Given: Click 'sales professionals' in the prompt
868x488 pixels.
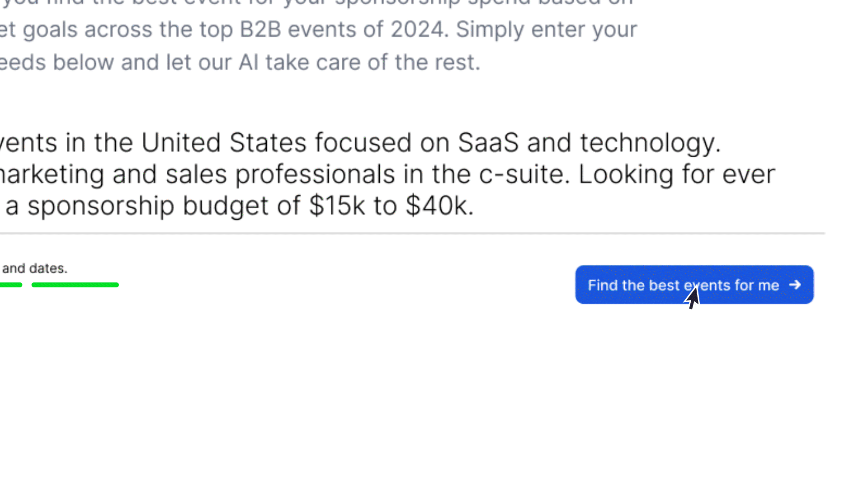Looking at the screenshot, I should [280, 174].
